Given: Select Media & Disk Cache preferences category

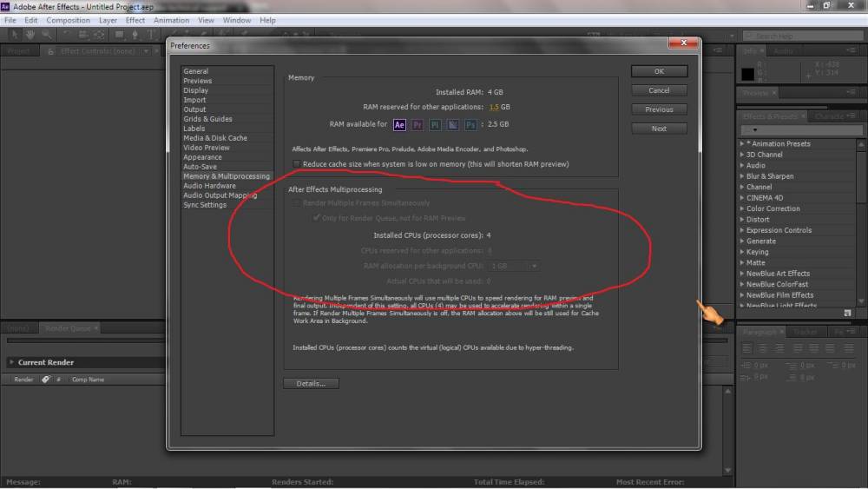Looking at the screenshot, I should click(215, 138).
